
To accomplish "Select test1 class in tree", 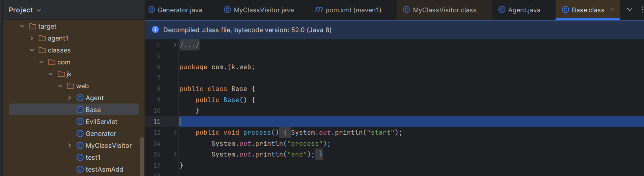I will click(93, 157).
